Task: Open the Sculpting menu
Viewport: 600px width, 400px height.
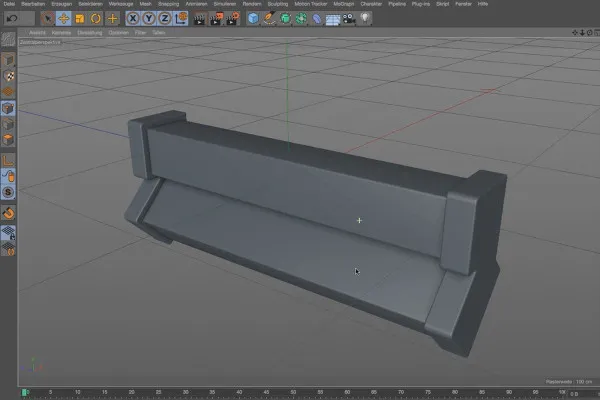Action: [x=278, y=4]
